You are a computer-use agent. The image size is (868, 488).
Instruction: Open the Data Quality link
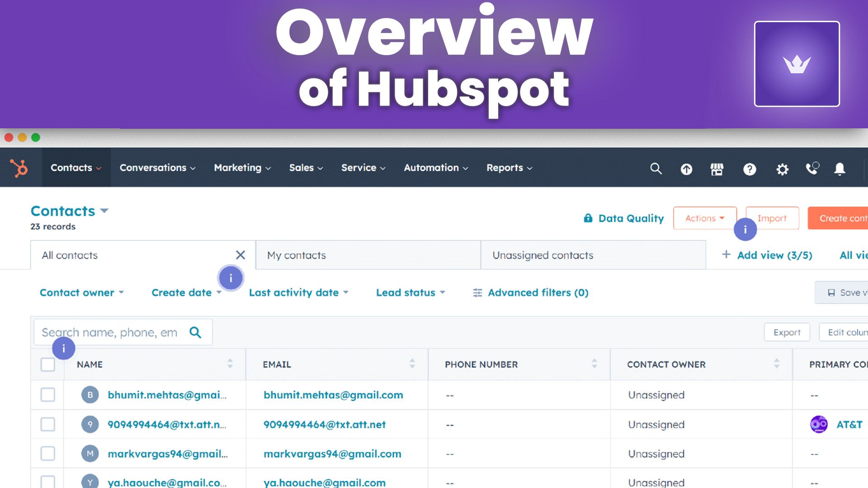[x=631, y=218]
